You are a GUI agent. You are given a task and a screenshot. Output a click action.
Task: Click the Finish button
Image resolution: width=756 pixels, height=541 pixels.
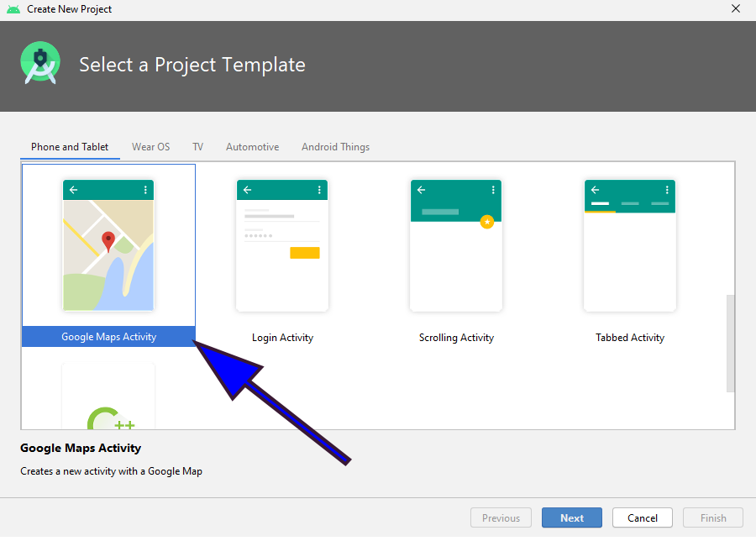click(x=713, y=517)
